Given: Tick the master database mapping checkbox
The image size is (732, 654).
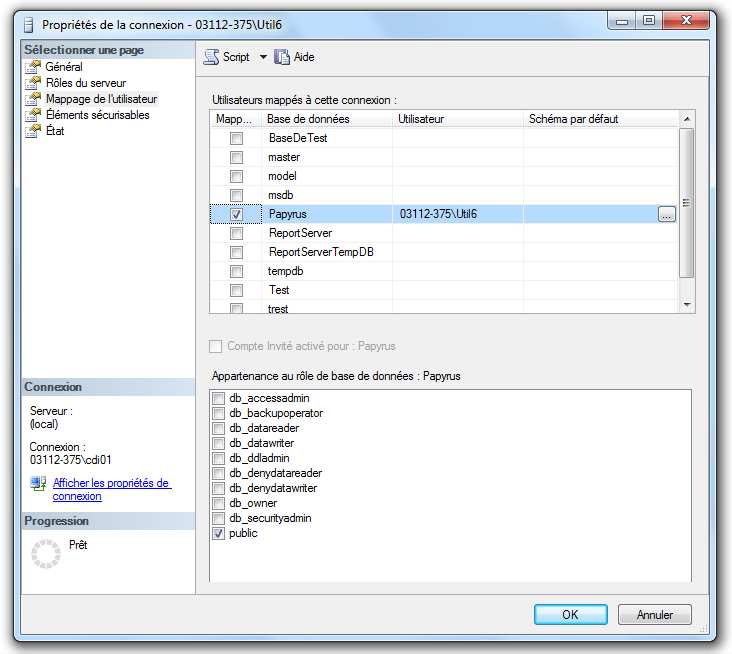Looking at the screenshot, I should coord(236,158).
